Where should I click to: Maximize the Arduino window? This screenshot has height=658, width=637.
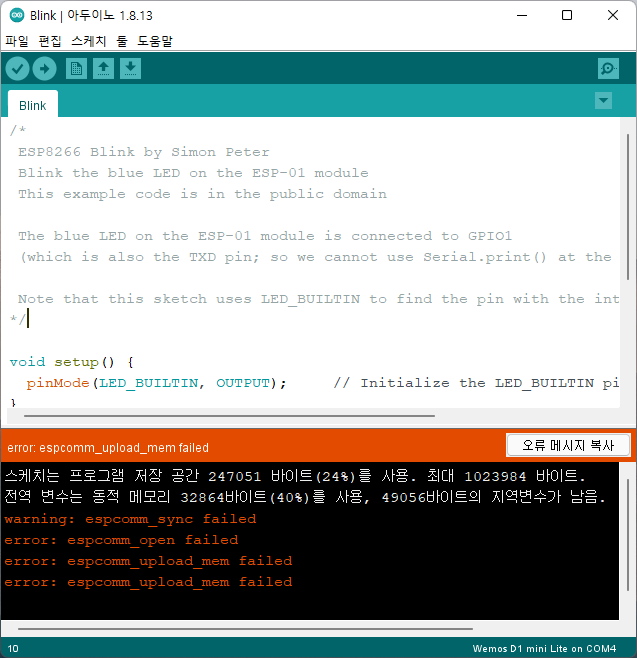pyautogui.click(x=567, y=16)
